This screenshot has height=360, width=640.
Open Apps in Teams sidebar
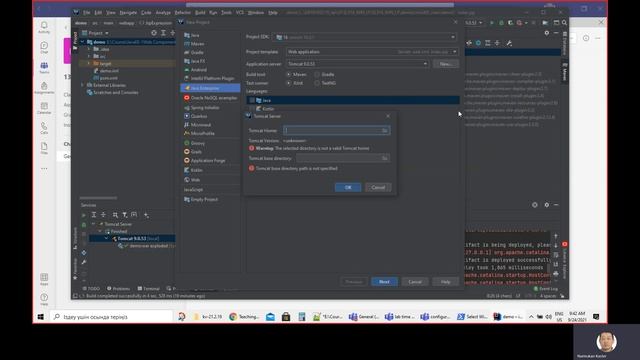coord(44,279)
